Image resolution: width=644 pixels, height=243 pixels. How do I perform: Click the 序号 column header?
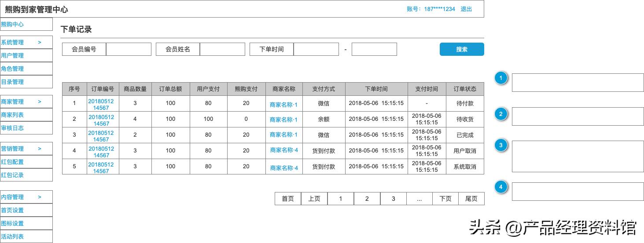[74, 89]
